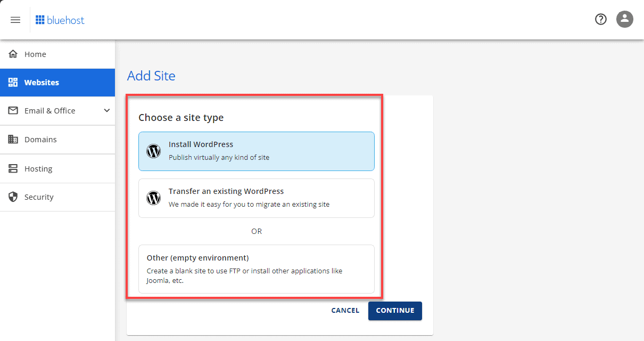Image resolution: width=644 pixels, height=341 pixels.
Task: Click the Bluehost logo
Action: [60, 20]
